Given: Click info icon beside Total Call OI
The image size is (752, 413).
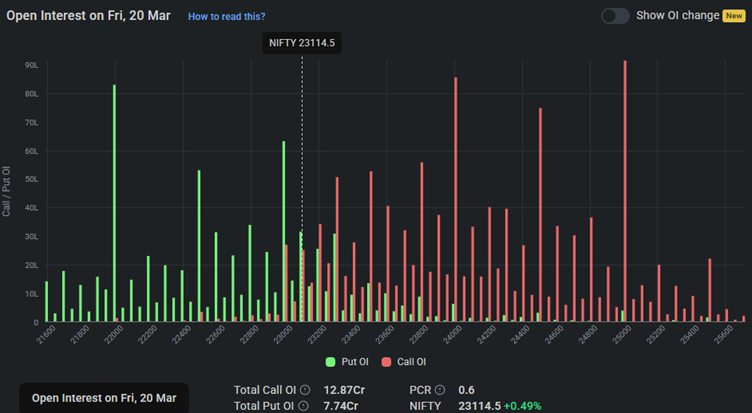Looking at the screenshot, I should [x=305, y=389].
